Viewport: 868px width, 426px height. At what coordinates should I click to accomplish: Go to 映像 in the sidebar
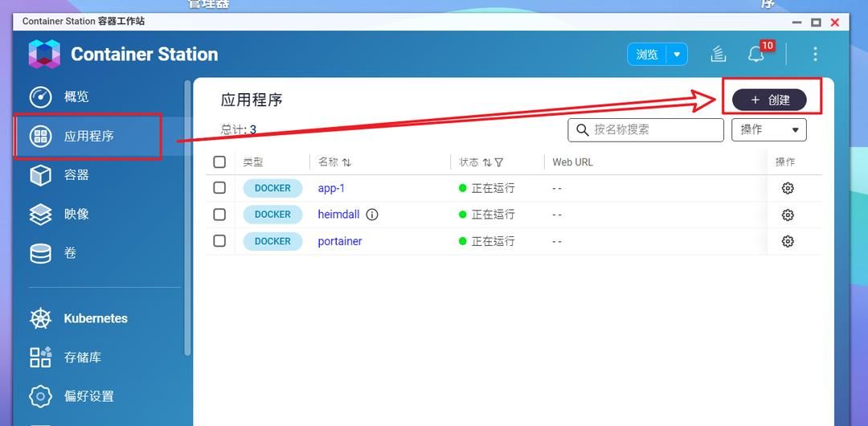76,215
